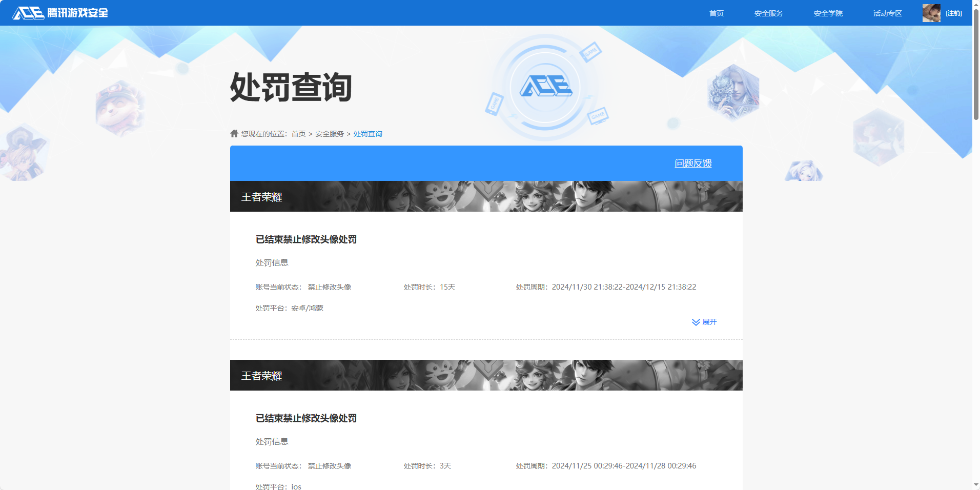Expand the first punishment record details

point(709,322)
